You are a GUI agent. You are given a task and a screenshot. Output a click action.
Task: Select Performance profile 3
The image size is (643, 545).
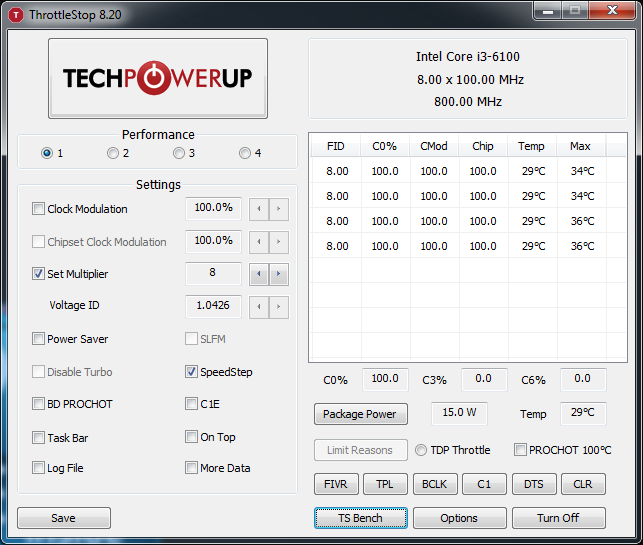click(179, 153)
